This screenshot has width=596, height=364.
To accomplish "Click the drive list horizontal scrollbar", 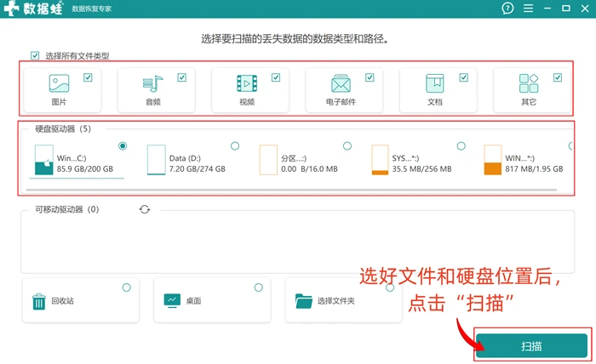I will [x=291, y=190].
